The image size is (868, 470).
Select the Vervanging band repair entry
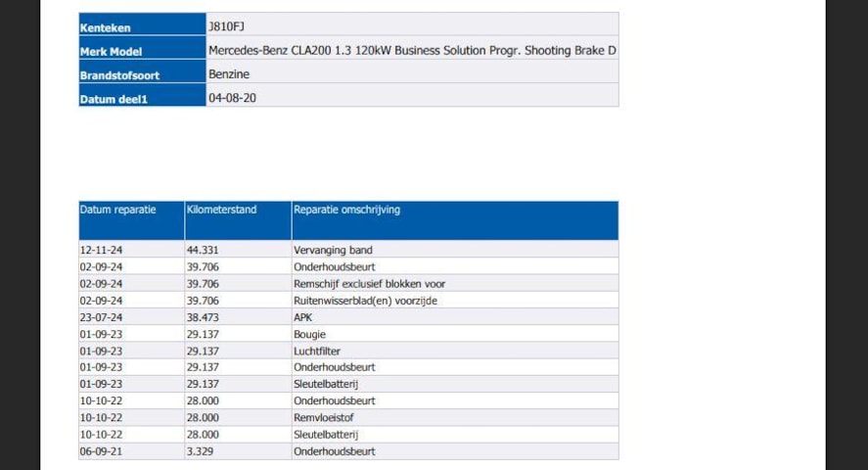click(x=333, y=251)
